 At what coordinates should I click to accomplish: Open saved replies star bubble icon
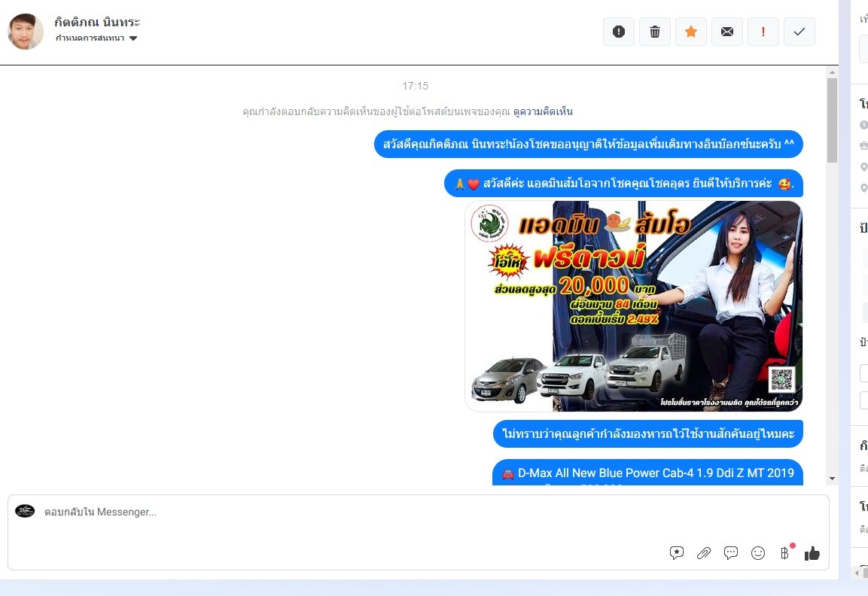coord(677,553)
